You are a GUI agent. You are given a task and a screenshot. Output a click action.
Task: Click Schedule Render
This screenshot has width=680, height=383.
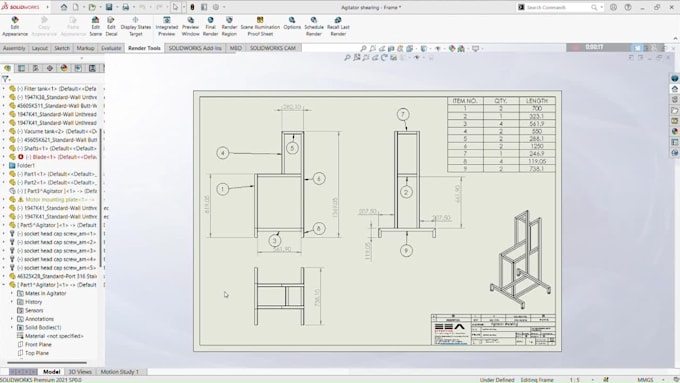[314, 26]
